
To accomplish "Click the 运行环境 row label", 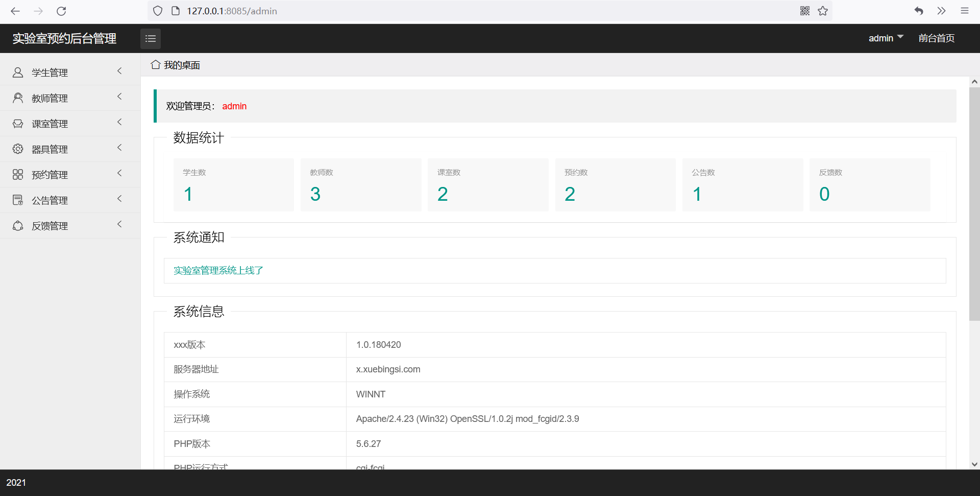I will pos(192,419).
